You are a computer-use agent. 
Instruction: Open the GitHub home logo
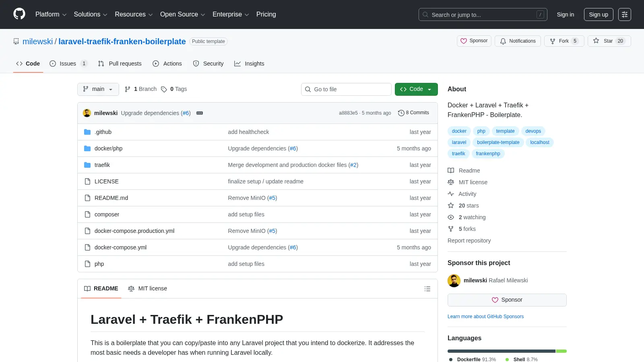pos(19,14)
